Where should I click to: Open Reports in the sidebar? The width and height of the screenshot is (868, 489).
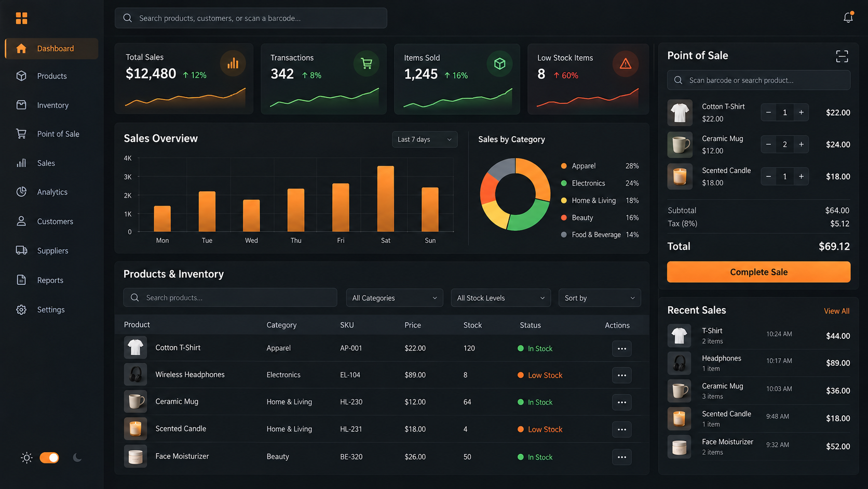pos(51,280)
